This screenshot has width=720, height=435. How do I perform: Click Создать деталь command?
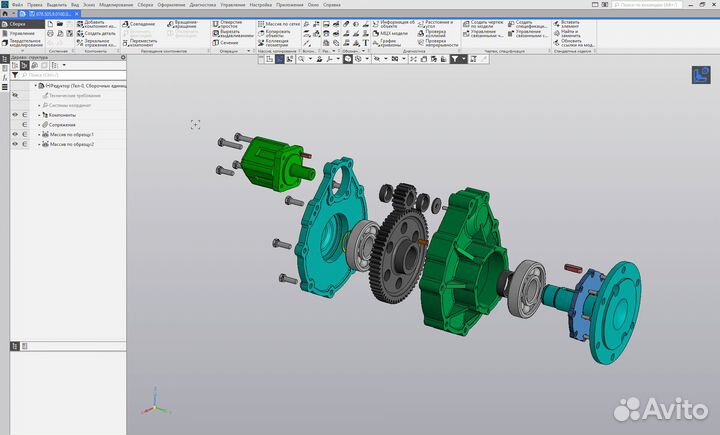coord(96,34)
